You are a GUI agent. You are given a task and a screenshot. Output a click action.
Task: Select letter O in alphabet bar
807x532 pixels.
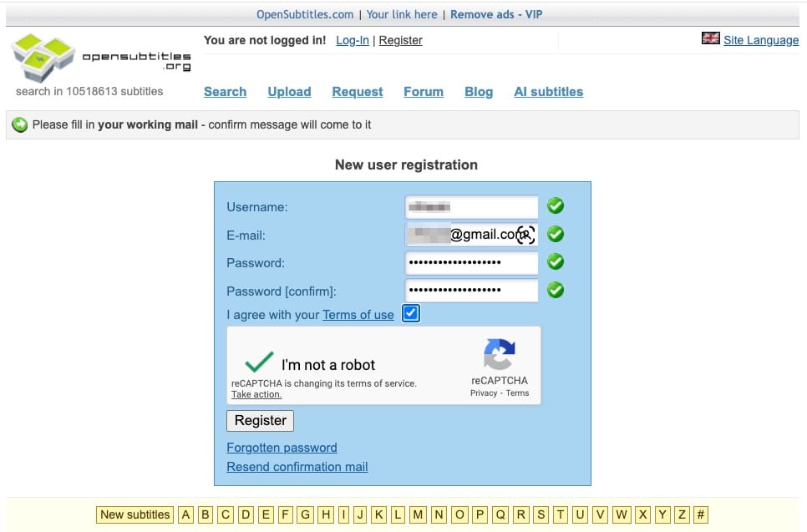pyautogui.click(x=459, y=514)
